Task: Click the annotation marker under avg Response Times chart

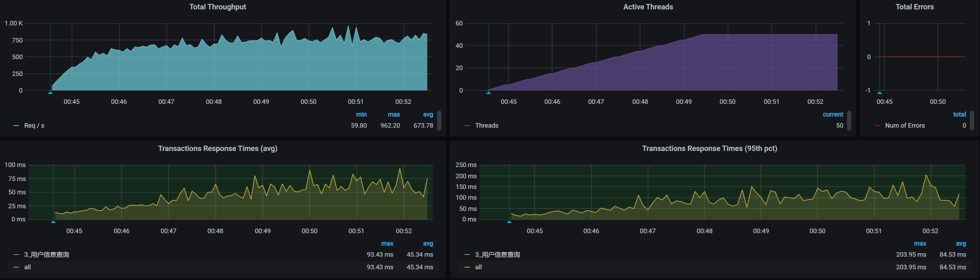Action: [53, 222]
